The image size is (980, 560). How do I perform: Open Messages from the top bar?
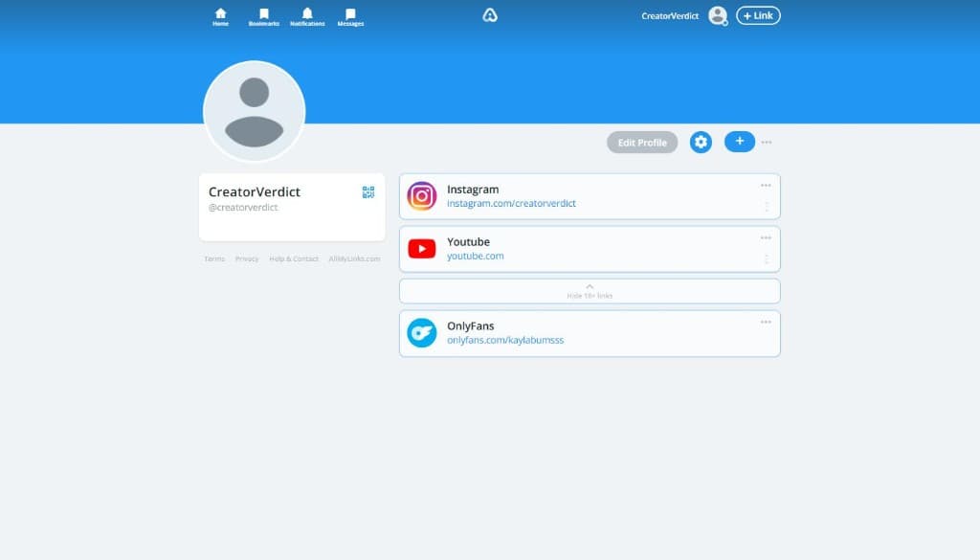350,17
